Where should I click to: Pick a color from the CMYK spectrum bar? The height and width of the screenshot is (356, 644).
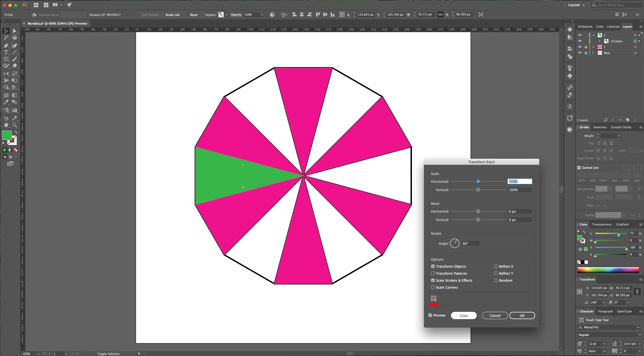coord(608,270)
